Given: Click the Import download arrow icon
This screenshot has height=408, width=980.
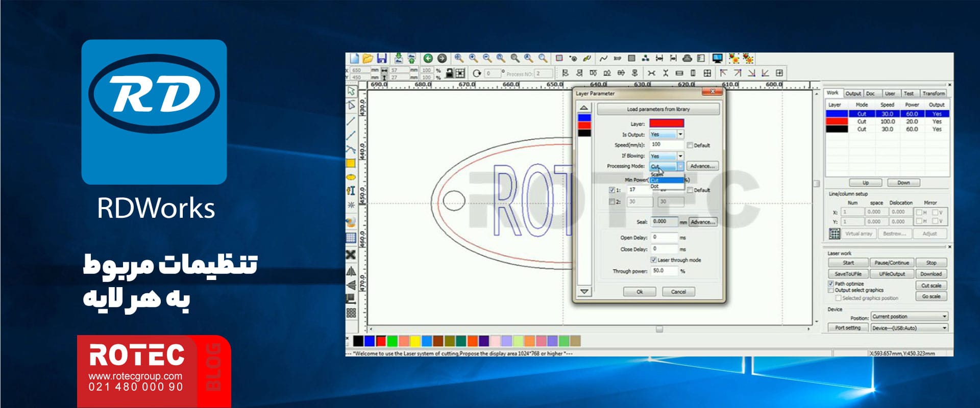Looking at the screenshot, I should click(398, 59).
